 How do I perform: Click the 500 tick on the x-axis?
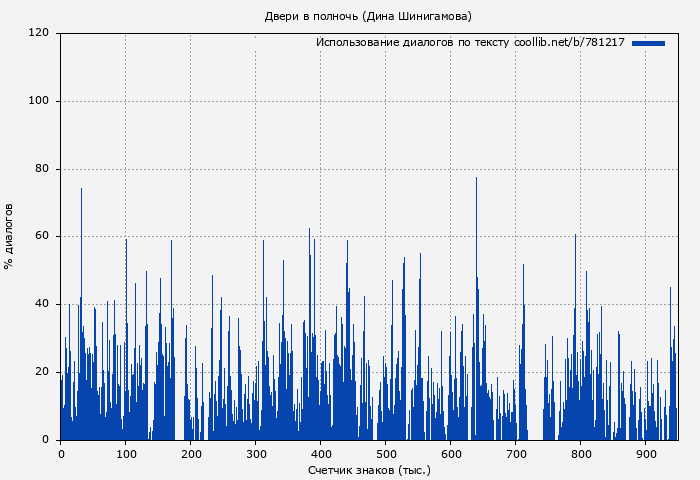(385, 453)
